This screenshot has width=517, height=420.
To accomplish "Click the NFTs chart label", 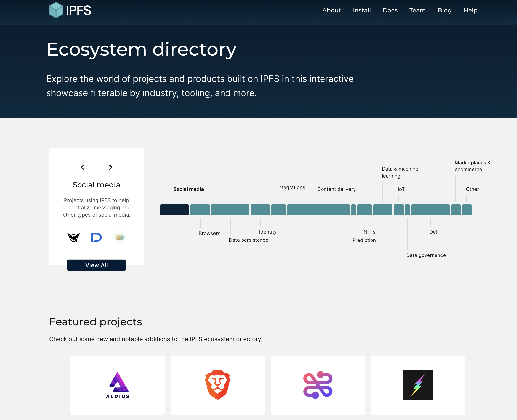I will point(370,232).
